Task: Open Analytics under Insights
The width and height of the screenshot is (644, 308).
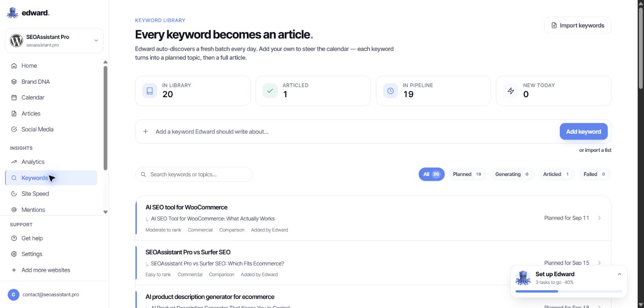Action: point(51,162)
